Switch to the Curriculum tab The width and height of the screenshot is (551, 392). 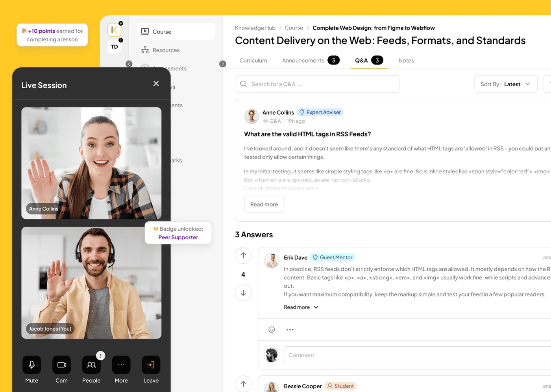pyautogui.click(x=253, y=60)
